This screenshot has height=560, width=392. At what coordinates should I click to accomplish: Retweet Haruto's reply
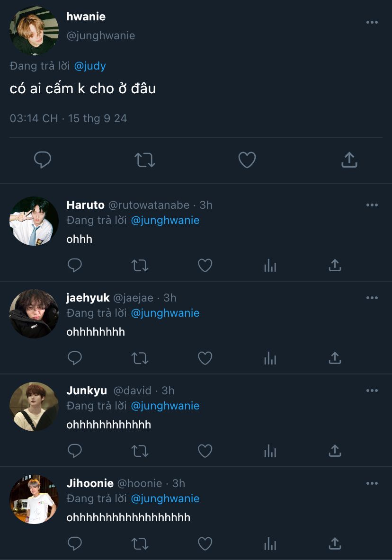click(140, 266)
